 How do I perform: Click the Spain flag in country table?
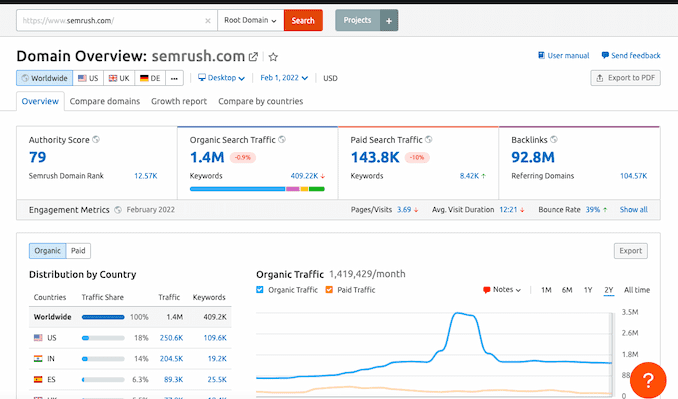click(x=38, y=379)
